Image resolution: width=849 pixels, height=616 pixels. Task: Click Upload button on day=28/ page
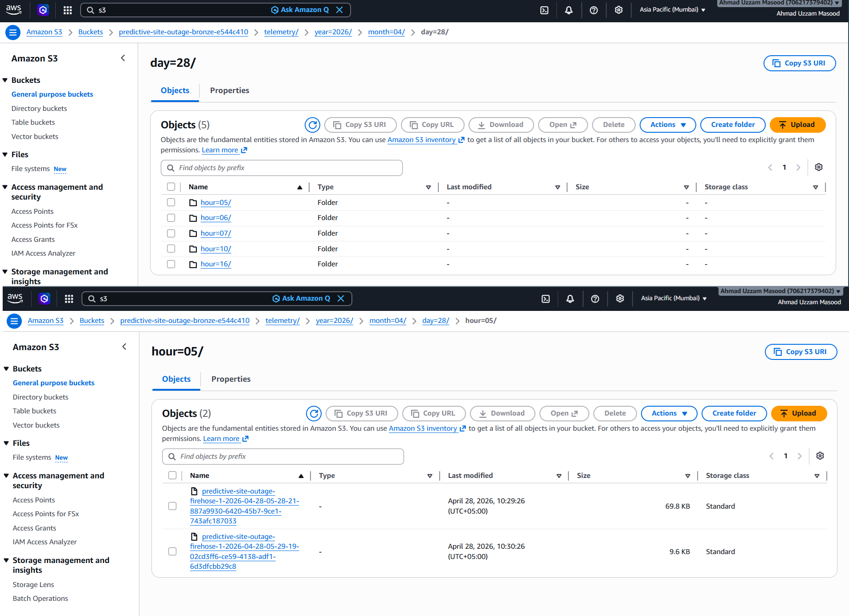[797, 125]
